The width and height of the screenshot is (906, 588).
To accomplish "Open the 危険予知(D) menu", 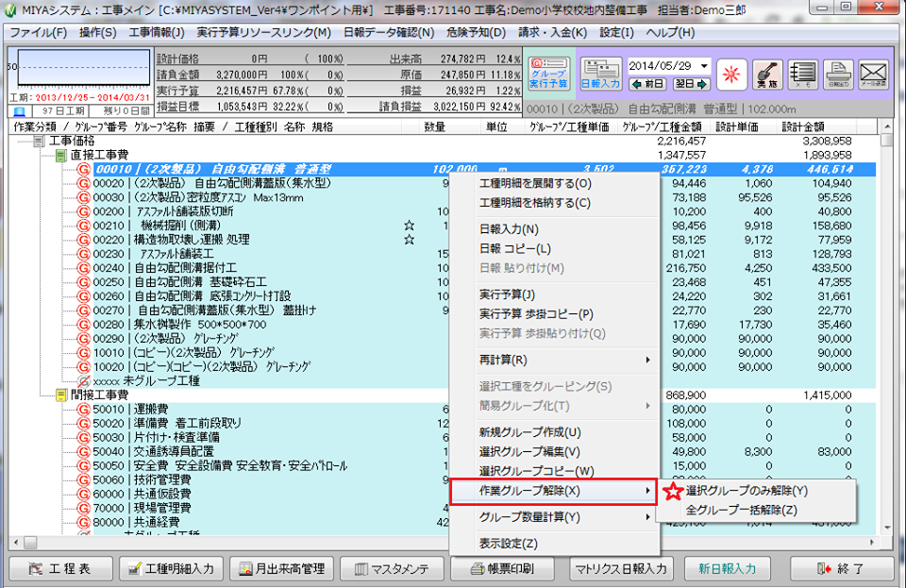I will click(476, 32).
